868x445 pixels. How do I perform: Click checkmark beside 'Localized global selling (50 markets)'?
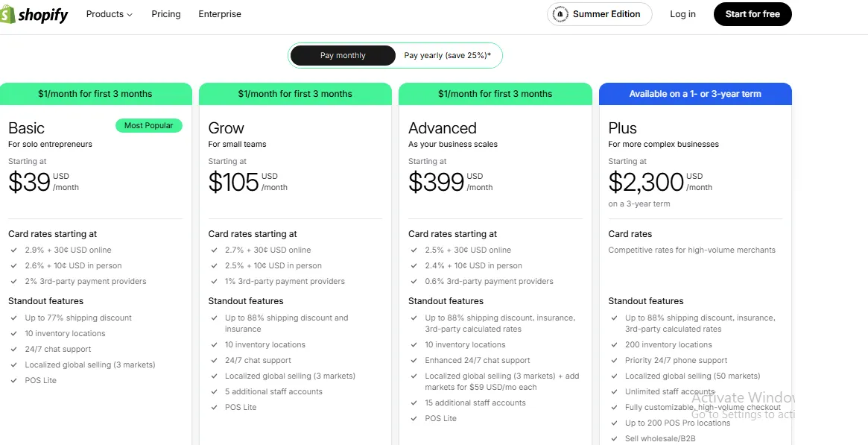click(614, 376)
